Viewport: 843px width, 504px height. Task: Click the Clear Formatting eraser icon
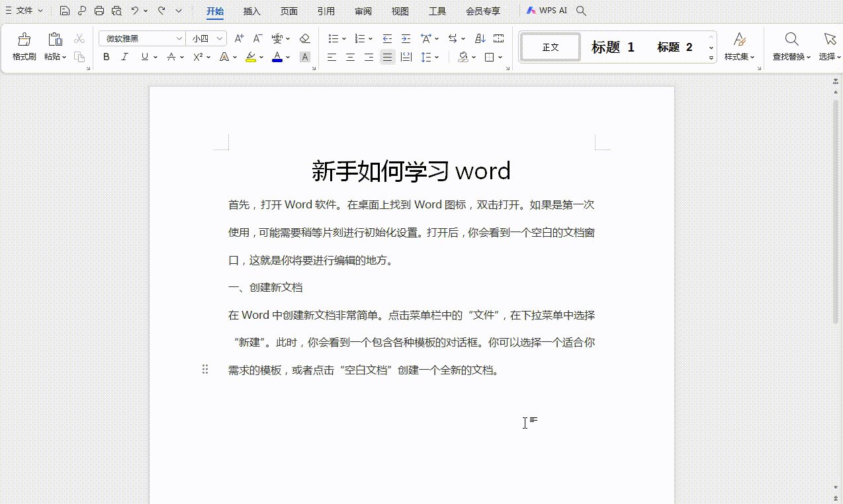(304, 38)
